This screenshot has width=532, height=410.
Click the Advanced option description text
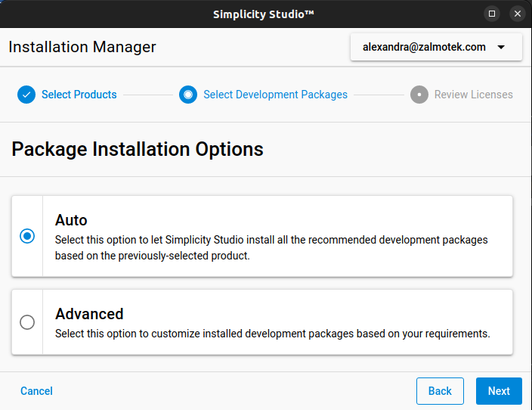tap(273, 334)
